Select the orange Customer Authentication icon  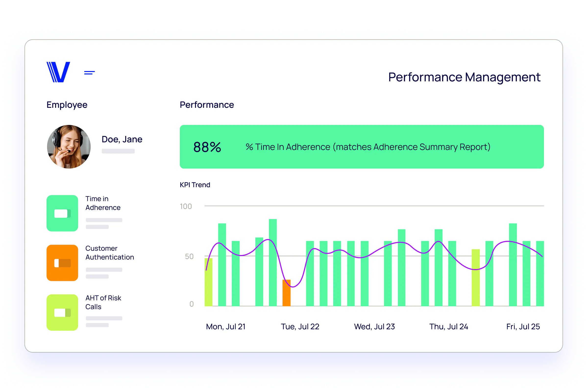[x=62, y=263]
